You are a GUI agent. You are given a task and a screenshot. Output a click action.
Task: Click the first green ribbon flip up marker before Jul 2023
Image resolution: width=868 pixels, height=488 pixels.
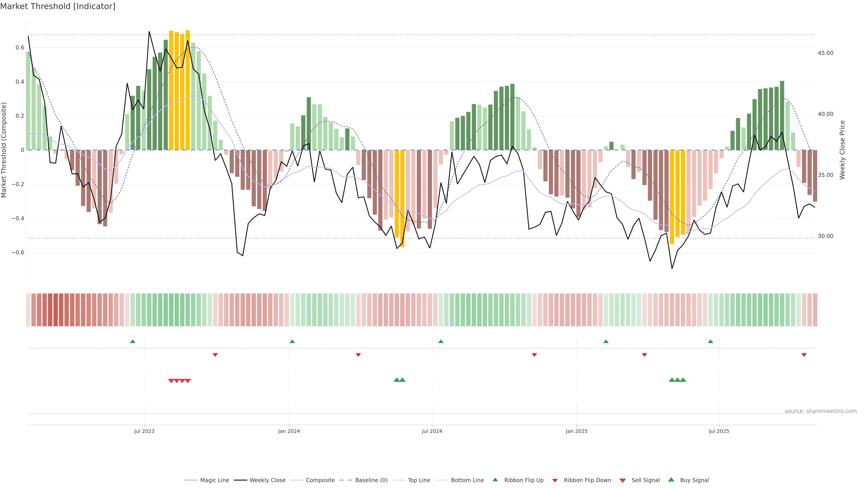point(132,342)
